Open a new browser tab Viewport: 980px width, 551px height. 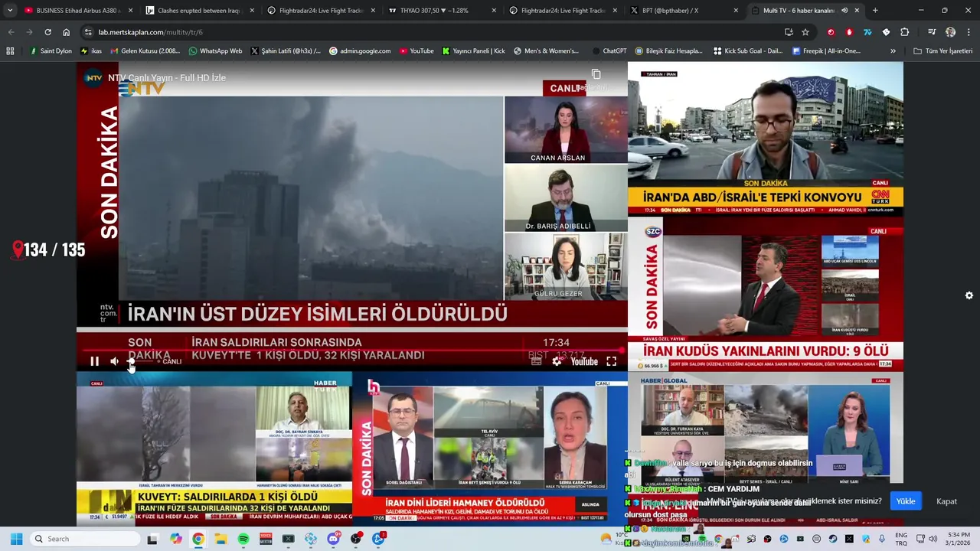click(x=875, y=11)
